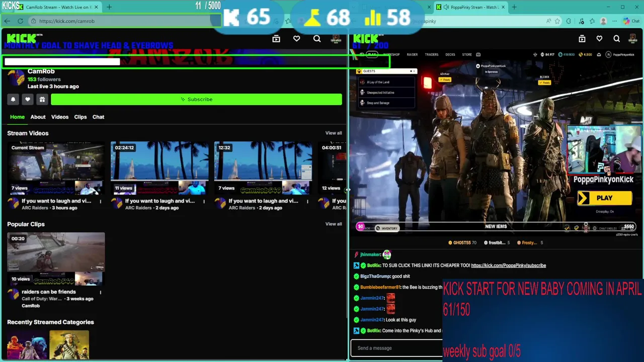Screen dimensions: 644x362
Task: Open the browser settings and more menu
Action: click(x=614, y=21)
